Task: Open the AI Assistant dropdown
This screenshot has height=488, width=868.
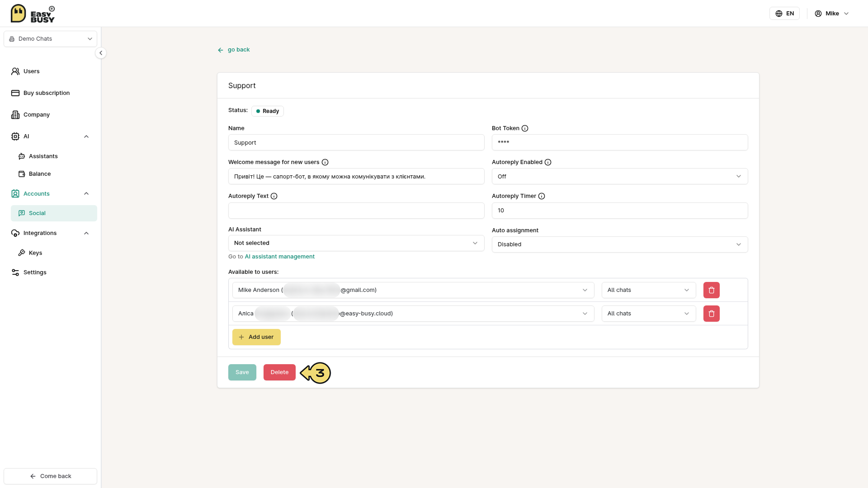Action: point(356,243)
